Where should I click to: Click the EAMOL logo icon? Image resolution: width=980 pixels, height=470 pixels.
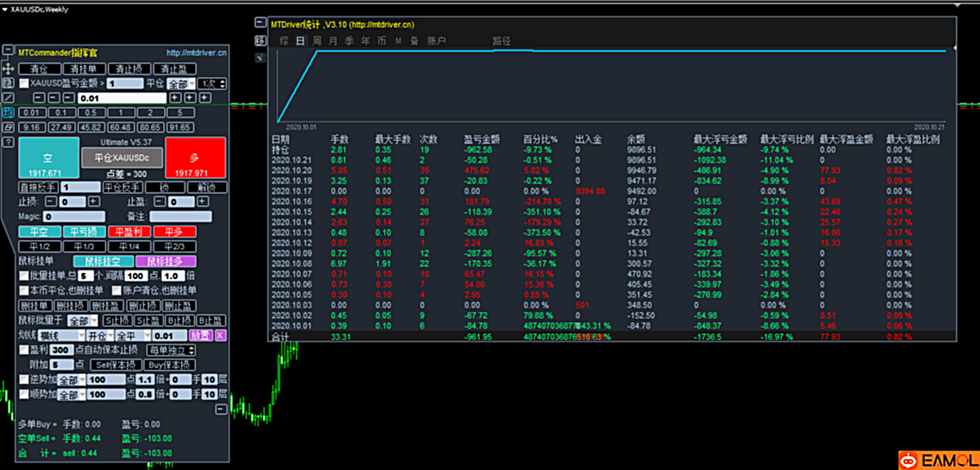click(909, 461)
